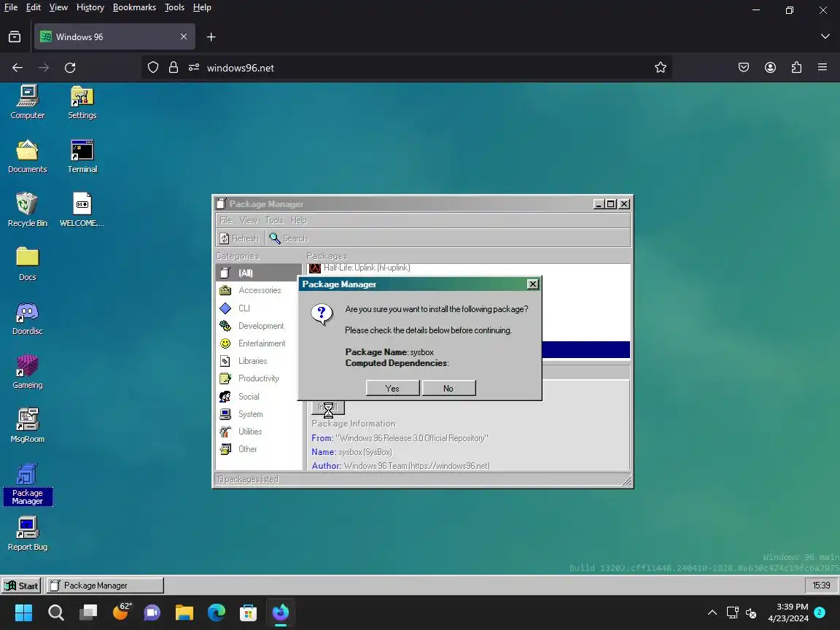Screen dimensions: 840x630
Task: Open the Recycle Bin icon
Action: (27, 210)
